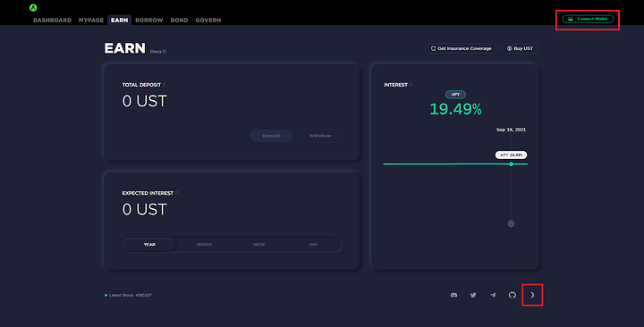Select the Day interest period
The height and width of the screenshot is (327, 644).
coord(313,245)
